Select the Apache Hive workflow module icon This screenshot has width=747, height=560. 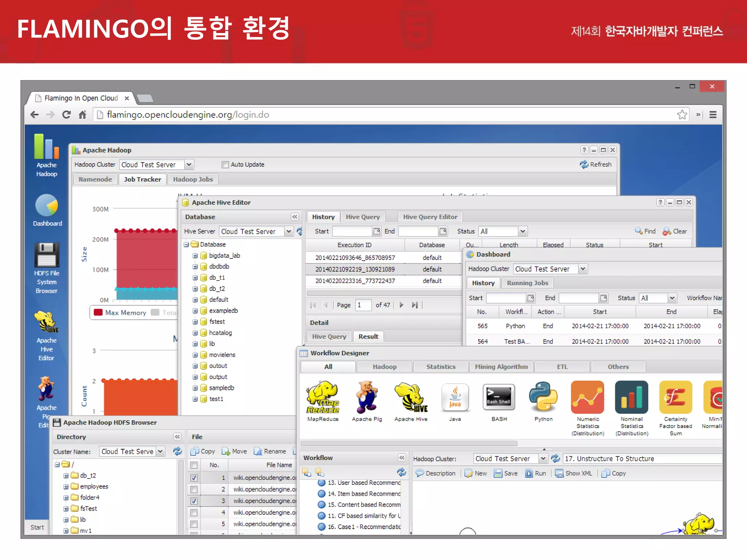tap(411, 401)
